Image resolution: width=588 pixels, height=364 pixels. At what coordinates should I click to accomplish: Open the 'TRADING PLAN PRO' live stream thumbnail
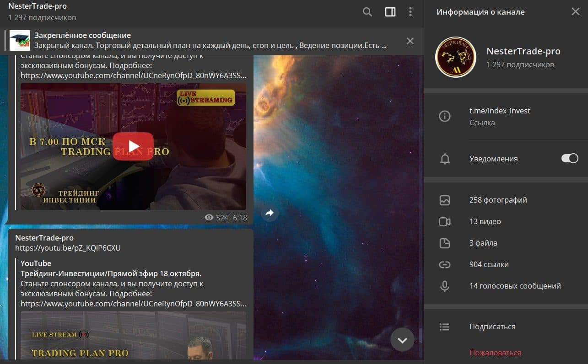(133, 335)
